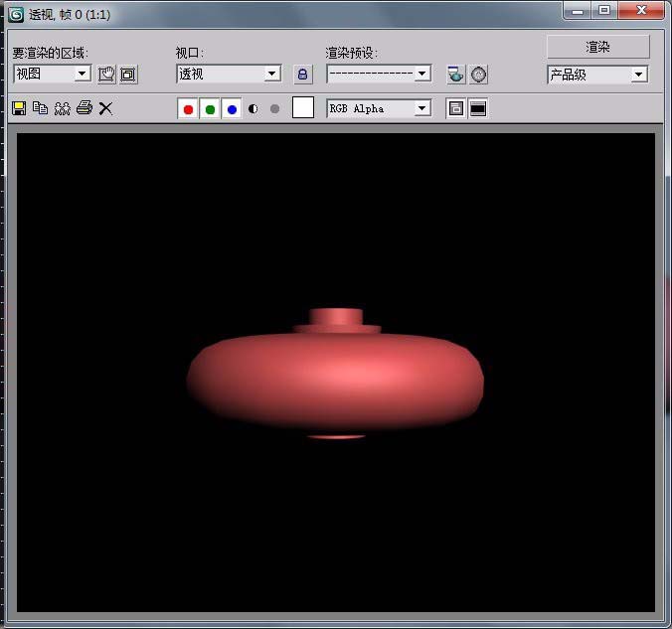Toggle the alpha channel display
This screenshot has width=672, height=629.
coord(252,109)
